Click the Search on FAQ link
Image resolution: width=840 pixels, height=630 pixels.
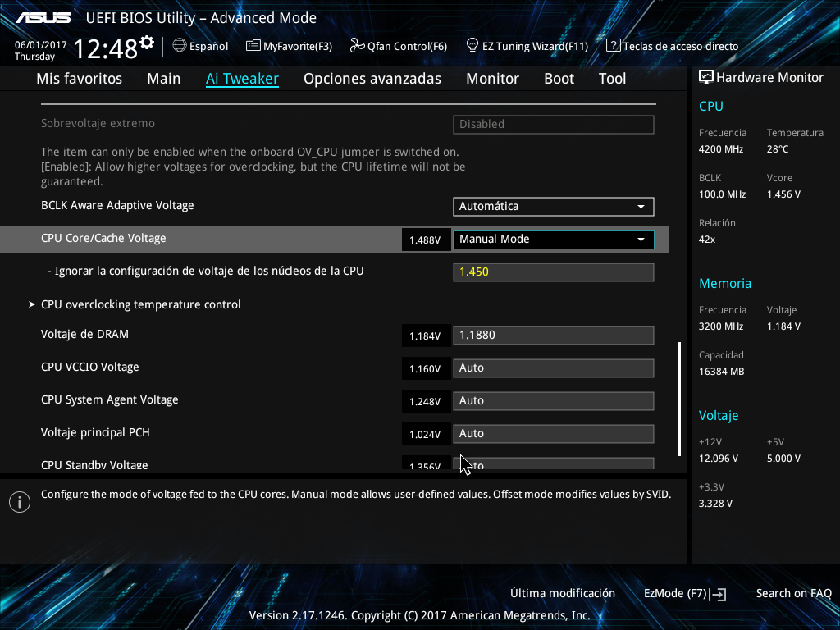(x=793, y=593)
